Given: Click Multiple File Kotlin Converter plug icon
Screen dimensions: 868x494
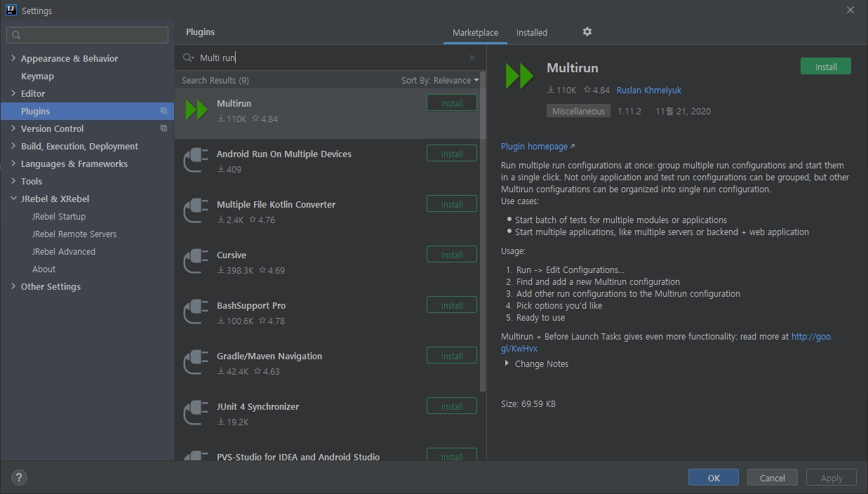Looking at the screenshot, I should (x=196, y=211).
